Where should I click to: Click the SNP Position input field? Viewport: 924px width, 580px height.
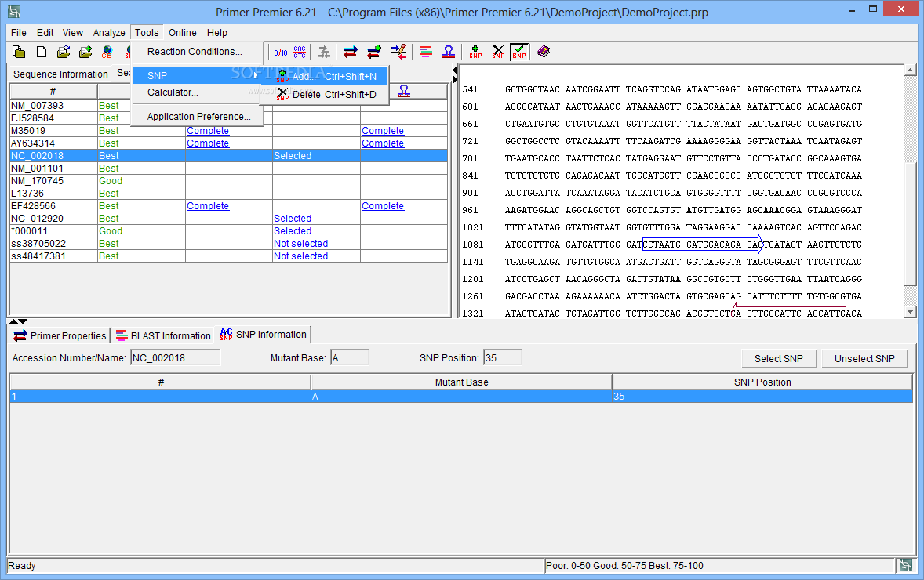point(502,358)
